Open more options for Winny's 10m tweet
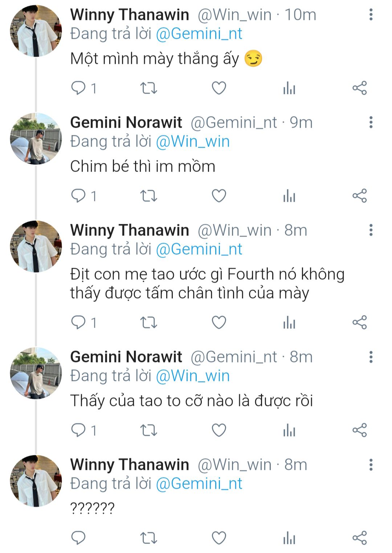 click(x=371, y=15)
